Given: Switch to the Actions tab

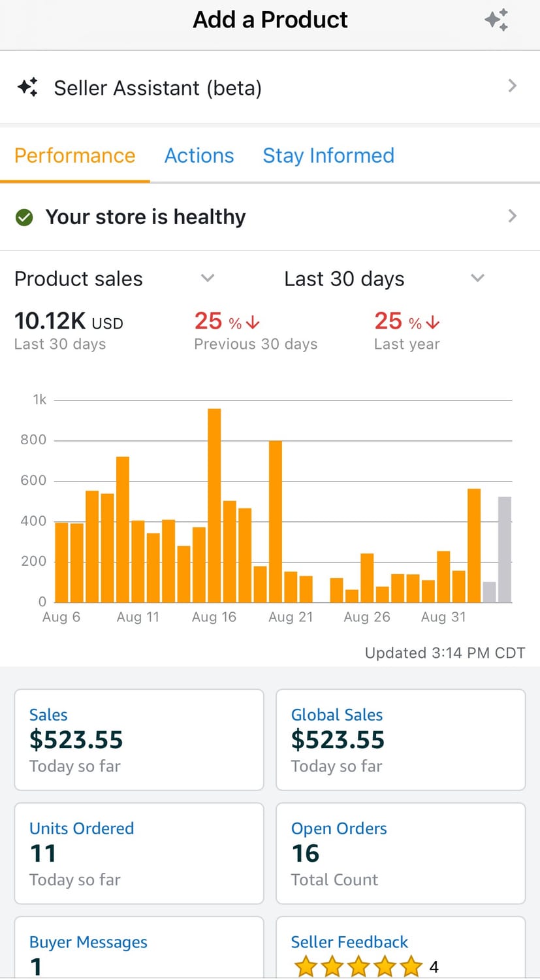Looking at the screenshot, I should pyautogui.click(x=199, y=155).
